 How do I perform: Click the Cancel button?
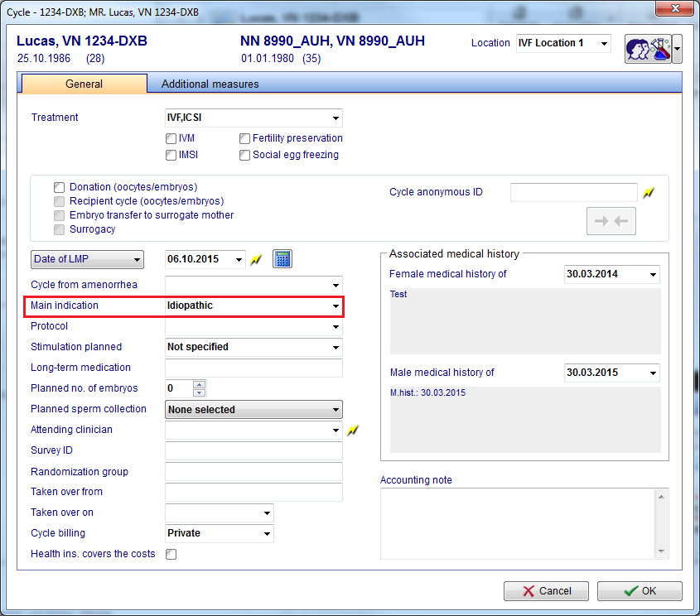click(546, 591)
